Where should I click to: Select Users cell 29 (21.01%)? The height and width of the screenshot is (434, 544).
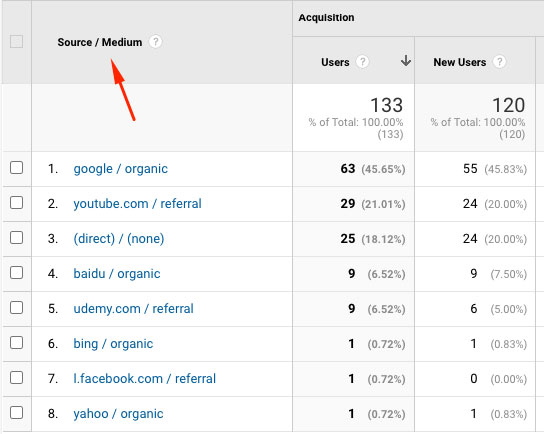[373, 204]
